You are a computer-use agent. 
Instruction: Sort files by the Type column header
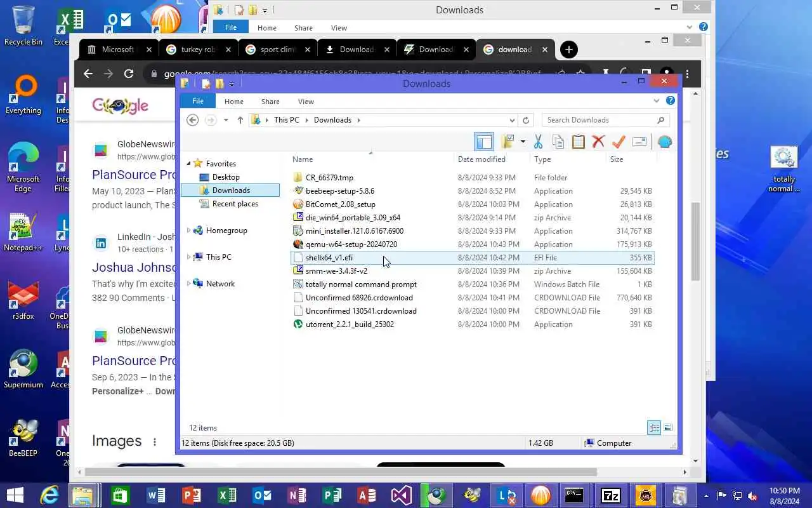568,159
